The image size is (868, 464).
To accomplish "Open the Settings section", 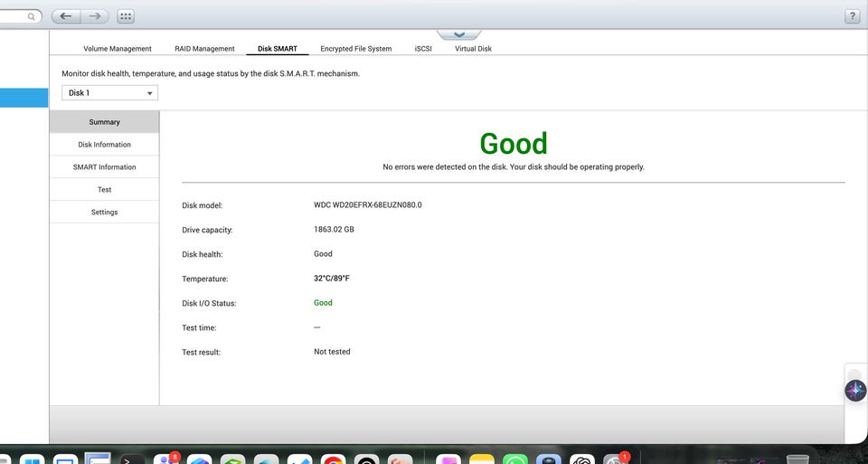I will (x=104, y=212).
